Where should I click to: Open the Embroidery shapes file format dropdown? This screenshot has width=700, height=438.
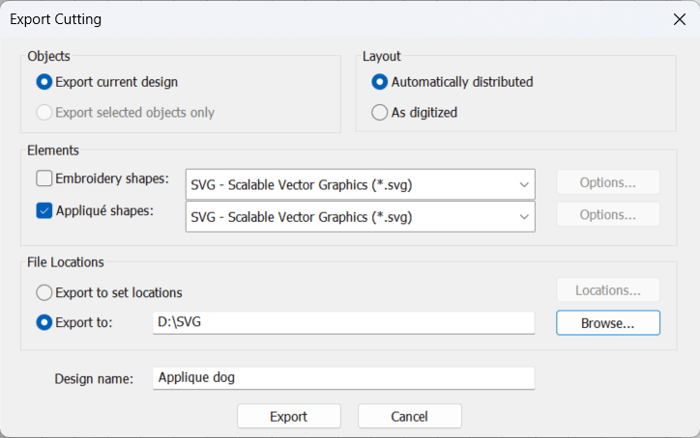pyautogui.click(x=360, y=185)
